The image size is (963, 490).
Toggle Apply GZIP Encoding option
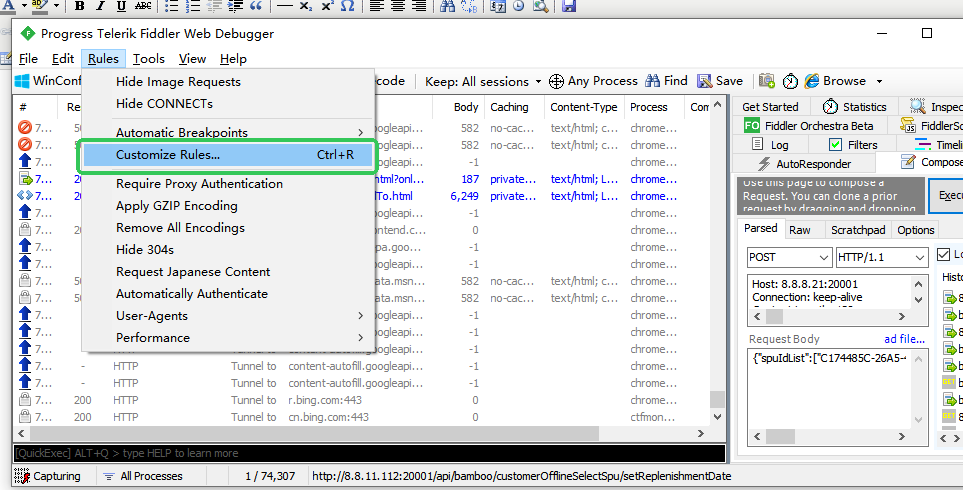click(x=228, y=206)
